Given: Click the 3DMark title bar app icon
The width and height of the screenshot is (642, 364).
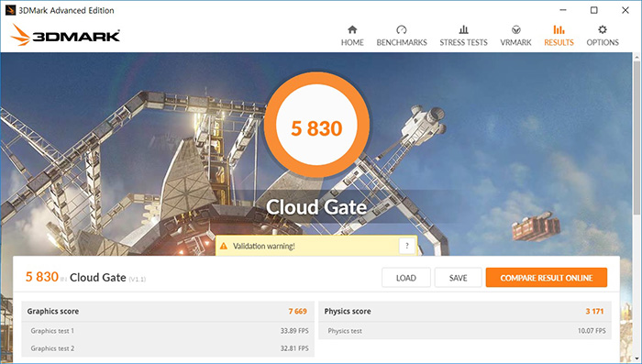Looking at the screenshot, I should (10, 10).
